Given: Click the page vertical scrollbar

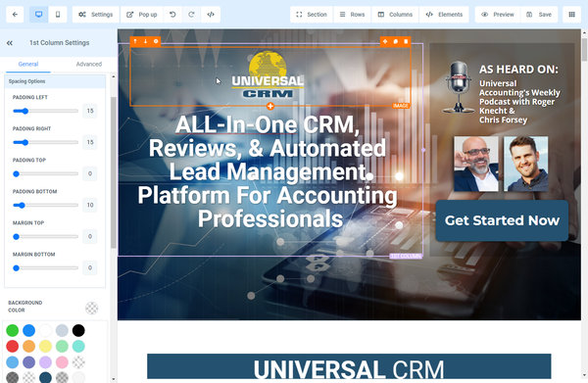Looking at the screenshot, I should (x=584, y=49).
